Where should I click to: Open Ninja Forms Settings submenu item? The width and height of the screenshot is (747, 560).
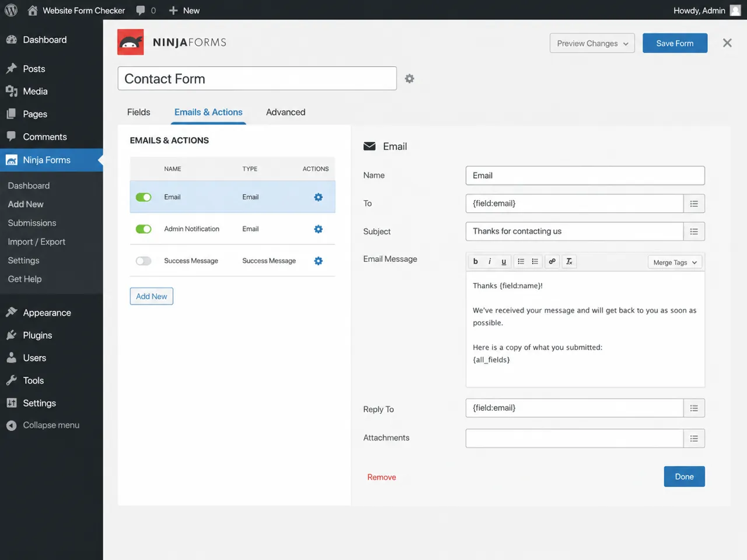23,260
